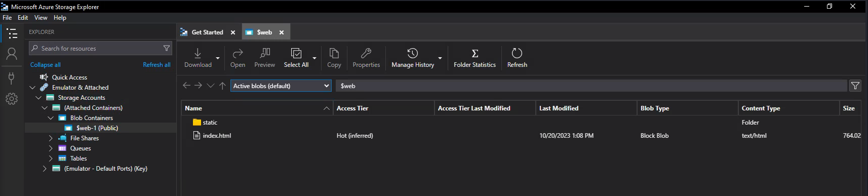
Task: Select the index.html blob row
Action: tap(521, 136)
